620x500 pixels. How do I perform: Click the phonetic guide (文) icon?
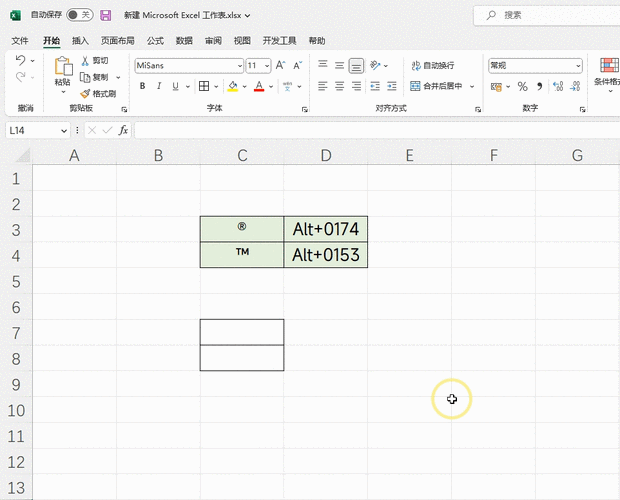coord(287,86)
